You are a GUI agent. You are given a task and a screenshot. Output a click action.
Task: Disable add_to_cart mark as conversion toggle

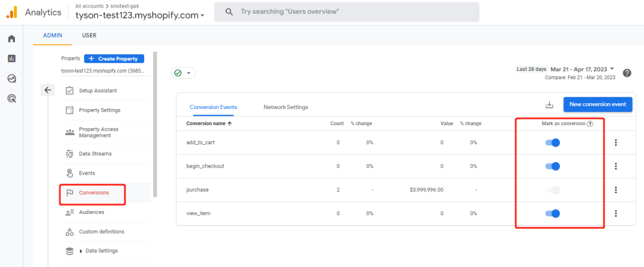(x=553, y=142)
